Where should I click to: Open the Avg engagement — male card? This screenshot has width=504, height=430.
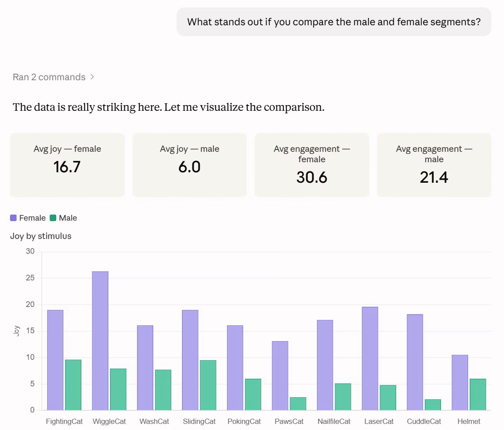pyautogui.click(x=434, y=165)
